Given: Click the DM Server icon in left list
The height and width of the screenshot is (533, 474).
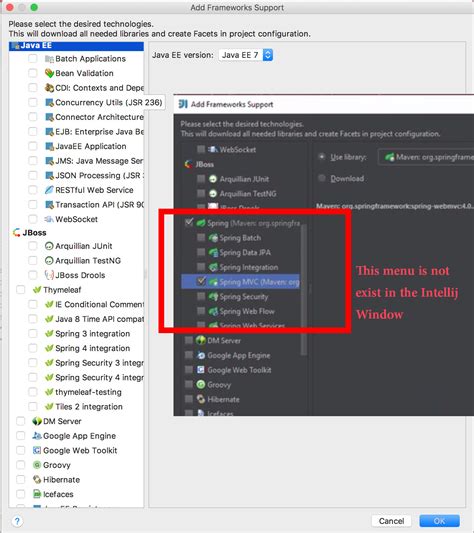Looking at the screenshot, I should click(37, 421).
